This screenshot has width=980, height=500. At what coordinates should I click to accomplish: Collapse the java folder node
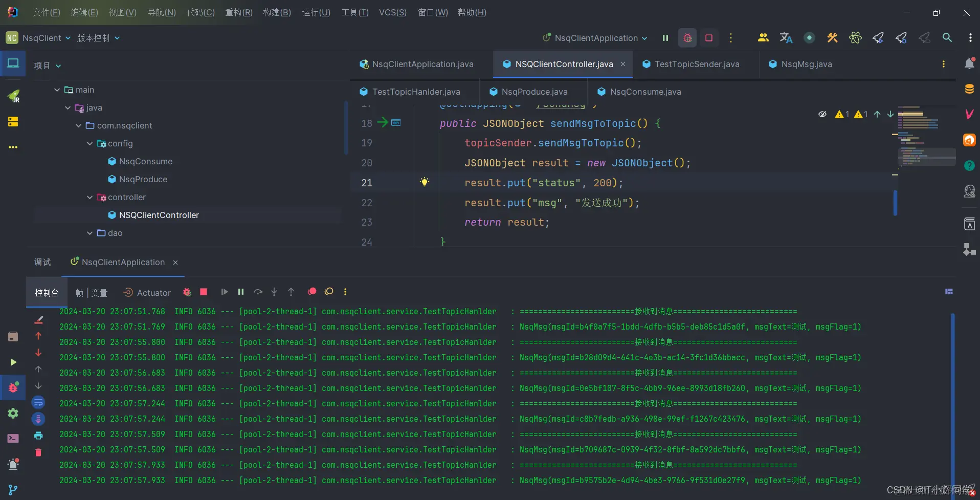click(x=68, y=107)
